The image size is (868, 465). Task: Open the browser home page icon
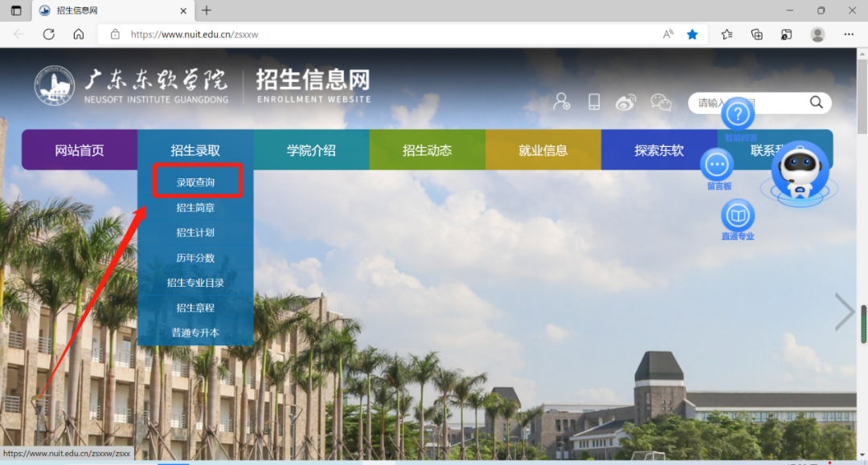[77, 35]
